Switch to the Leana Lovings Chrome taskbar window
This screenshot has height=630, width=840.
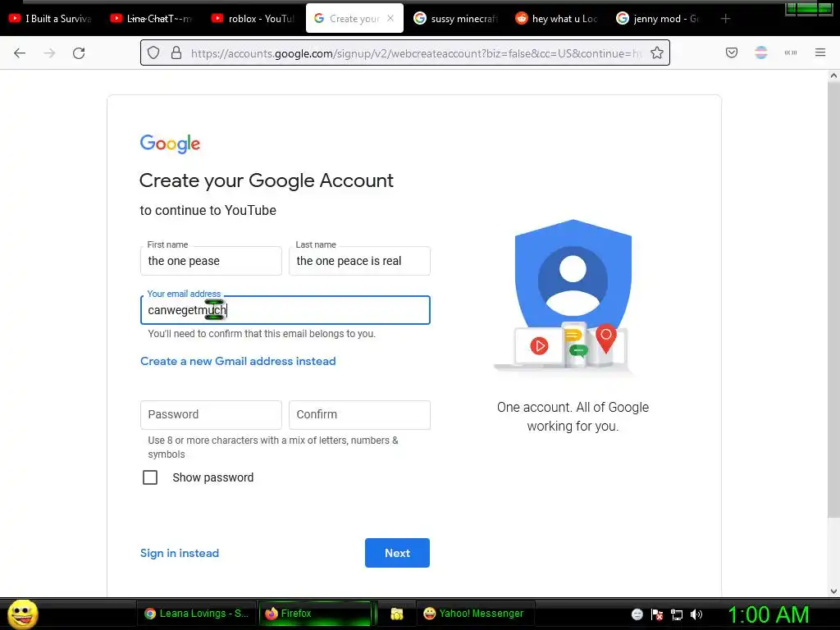pyautogui.click(x=197, y=614)
